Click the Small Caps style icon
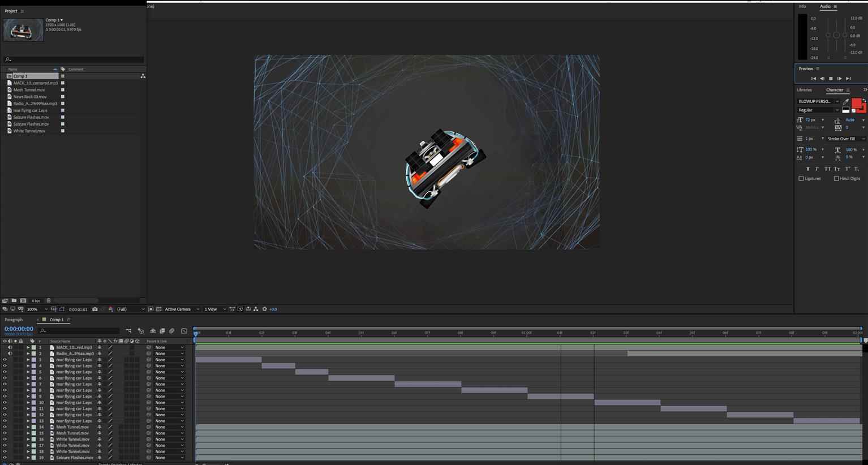The height and width of the screenshot is (465, 868). 837,169
